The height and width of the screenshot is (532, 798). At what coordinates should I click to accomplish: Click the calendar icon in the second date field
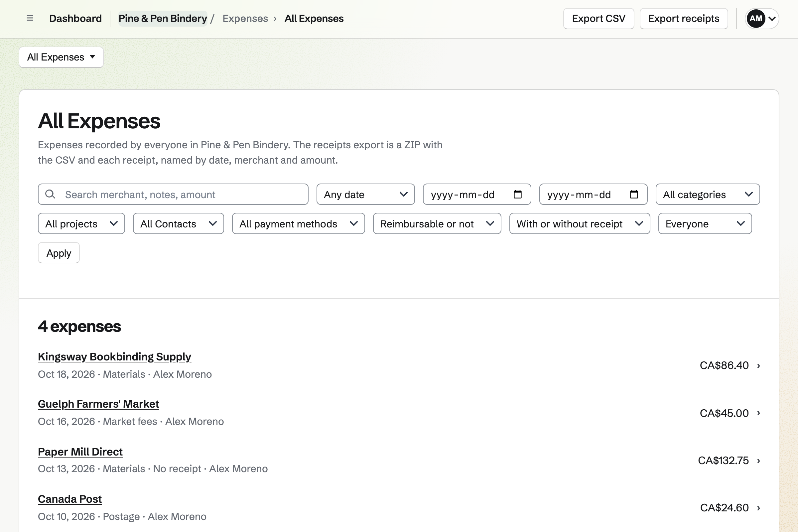634,195
